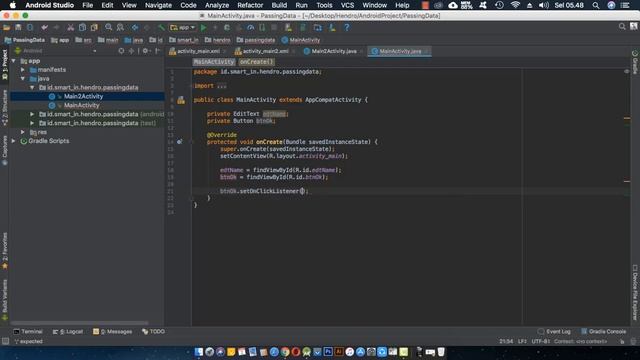640x360 pixels.
Task: Select Main2Activity in the project tree
Action: tap(83, 96)
